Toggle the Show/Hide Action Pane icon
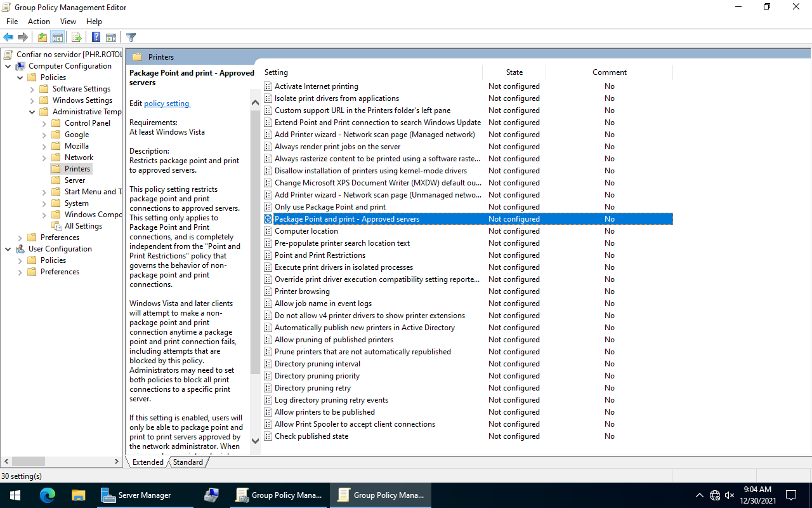 pyautogui.click(x=110, y=37)
